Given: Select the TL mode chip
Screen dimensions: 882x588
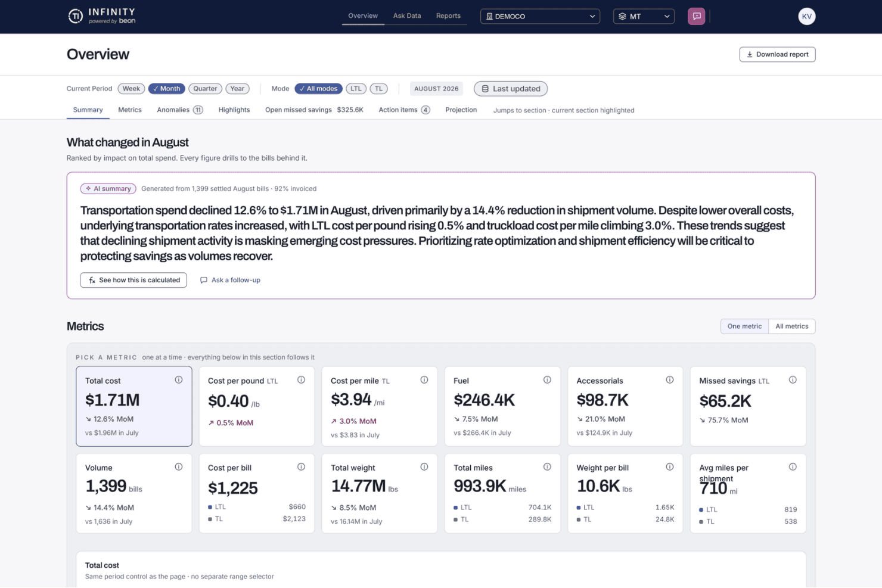Looking at the screenshot, I should [378, 89].
